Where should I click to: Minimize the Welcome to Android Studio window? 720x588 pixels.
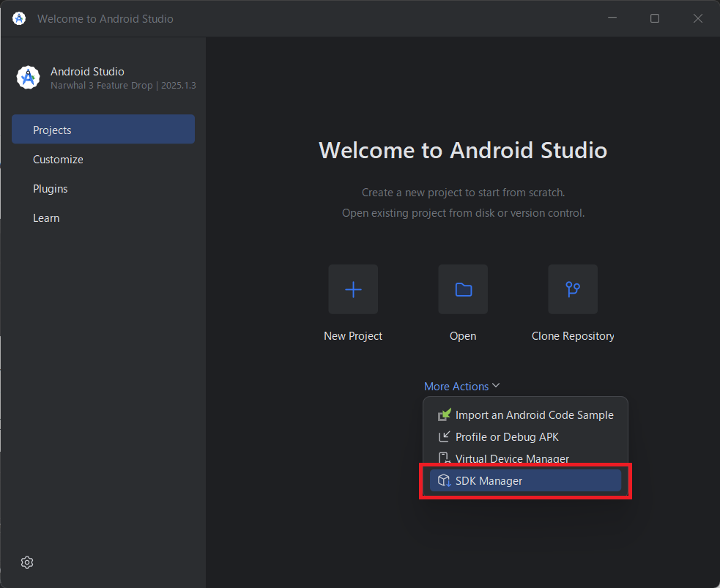point(612,18)
